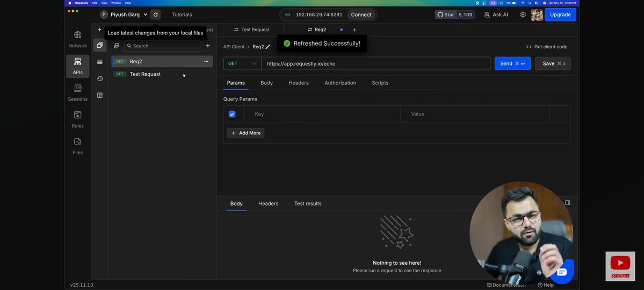This screenshot has width=644, height=290.
Task: Open the GET method dropdown
Action: point(242,63)
